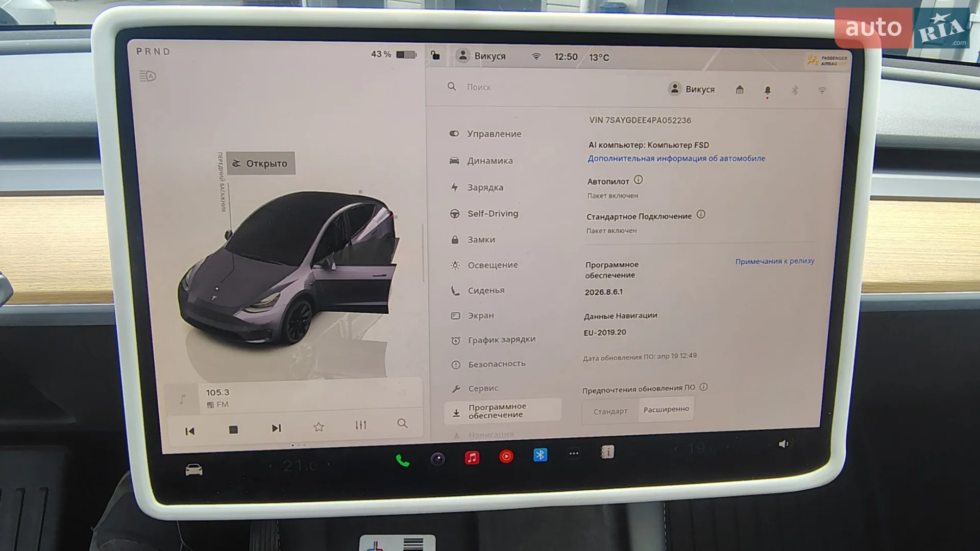Open Экран settings menu
980x551 pixels.
point(472,316)
